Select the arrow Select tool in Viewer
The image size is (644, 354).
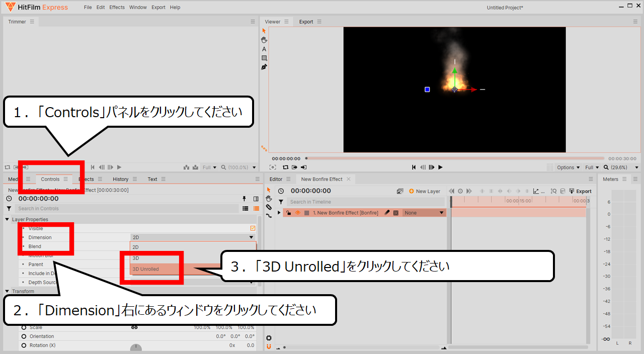[264, 31]
